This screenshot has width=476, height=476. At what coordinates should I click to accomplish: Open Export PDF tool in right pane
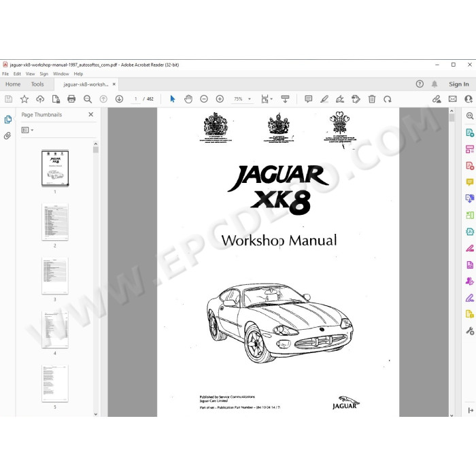pyautogui.click(x=470, y=133)
